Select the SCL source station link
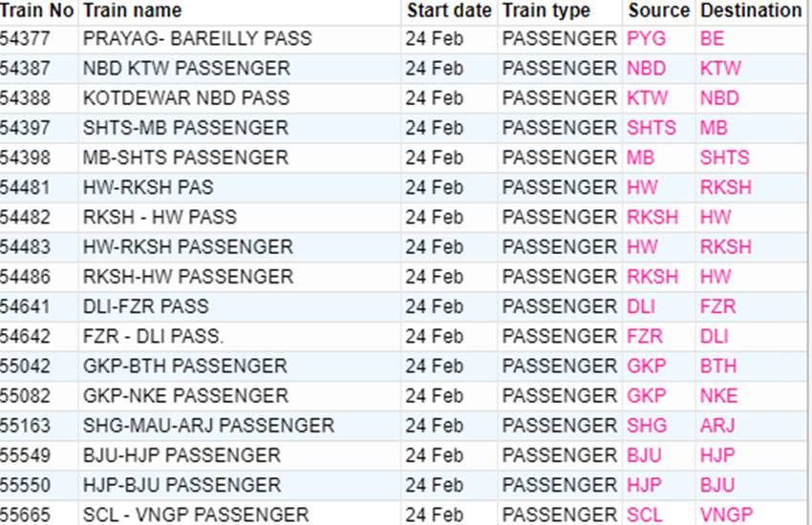The image size is (812, 525). coord(645,514)
